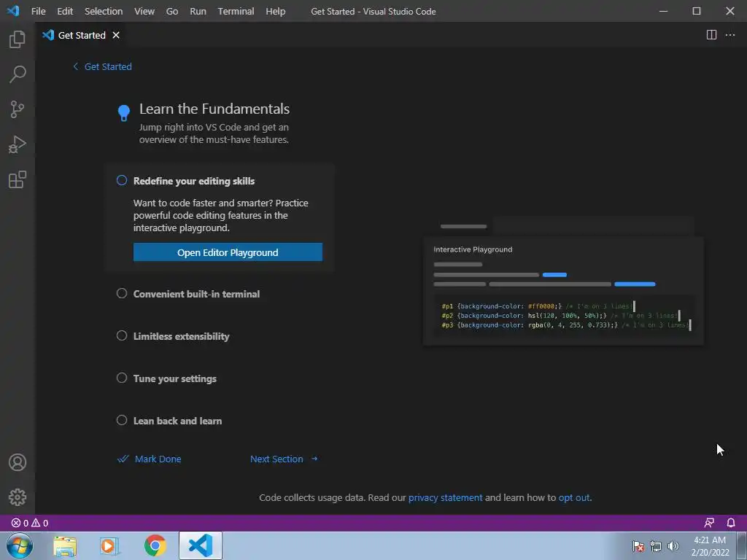747x560 pixels.
Task: Open the Extensions view icon
Action: (18, 180)
